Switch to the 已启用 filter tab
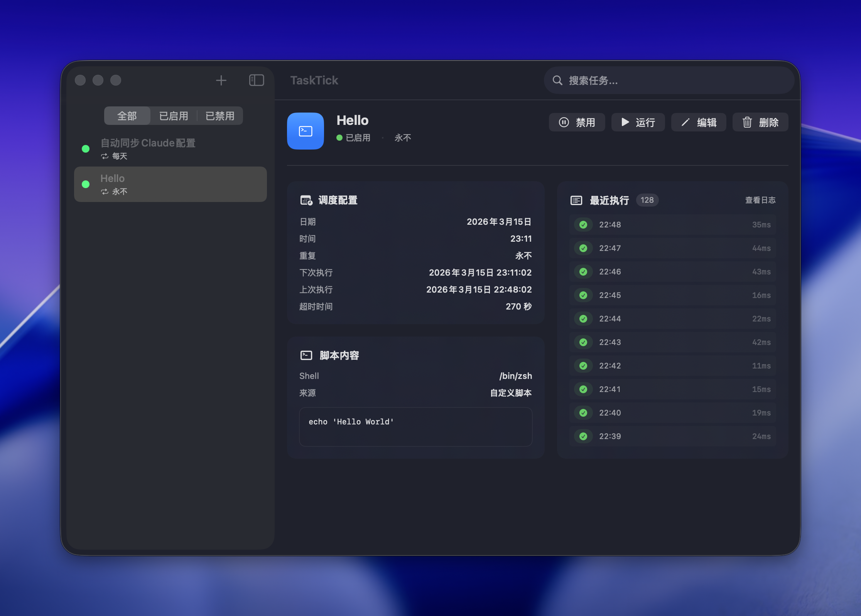Image resolution: width=861 pixels, height=616 pixels. click(x=174, y=116)
